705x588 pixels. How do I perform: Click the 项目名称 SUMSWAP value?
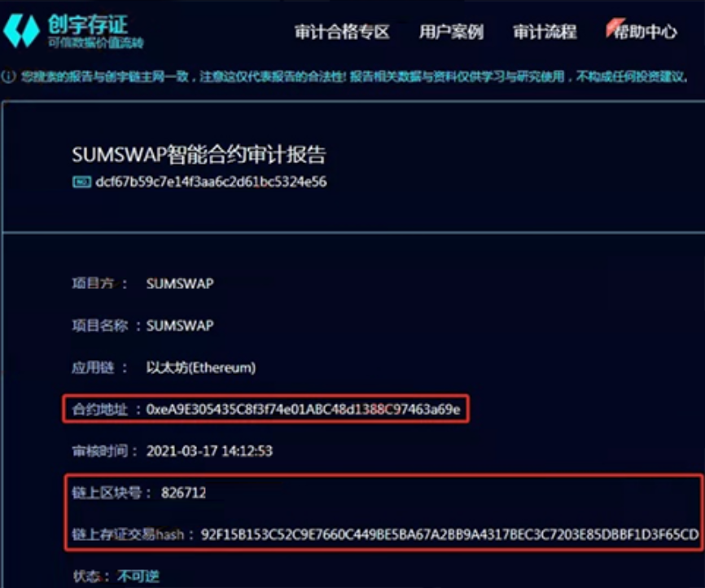click(180, 326)
